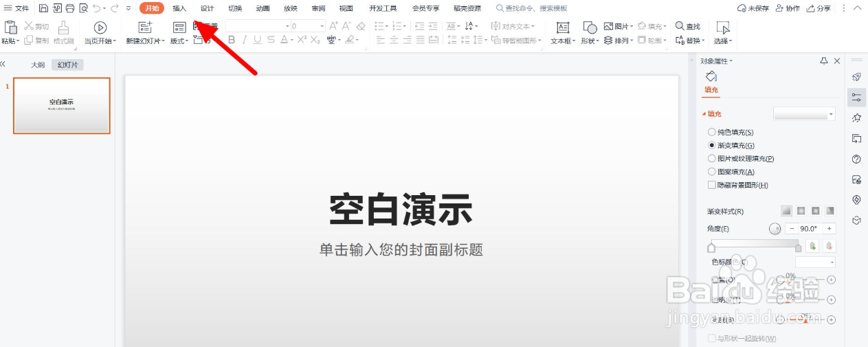Select Pattern Fill (图案填充) radio button
This screenshot has height=347, width=868.
point(711,172)
